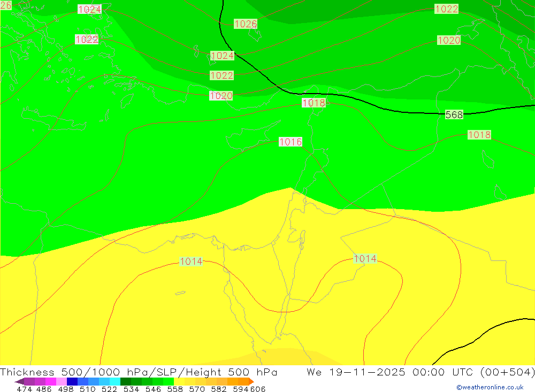The image size is (535, 392).
Task: Click the 1022 label at the map's top-right
Action: click(x=446, y=9)
